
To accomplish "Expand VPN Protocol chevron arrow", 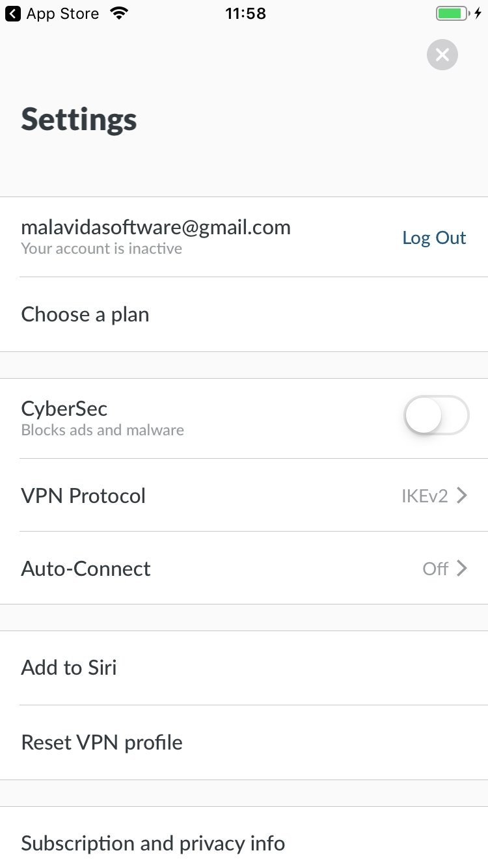I will pos(462,496).
